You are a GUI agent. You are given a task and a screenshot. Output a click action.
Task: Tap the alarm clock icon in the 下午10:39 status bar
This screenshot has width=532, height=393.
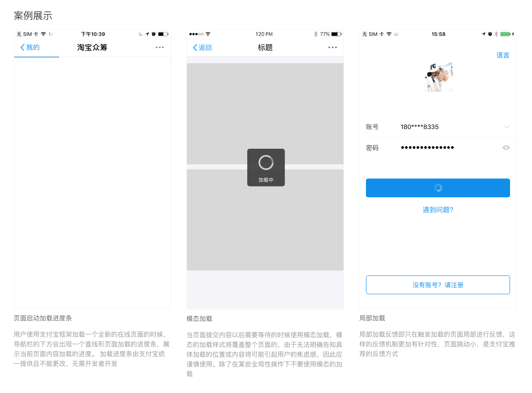point(154,34)
